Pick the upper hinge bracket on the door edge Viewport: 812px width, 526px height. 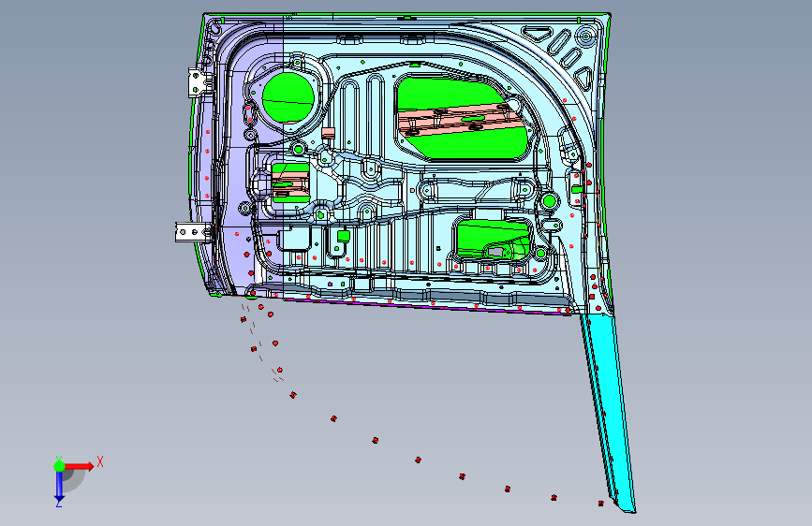(x=199, y=83)
